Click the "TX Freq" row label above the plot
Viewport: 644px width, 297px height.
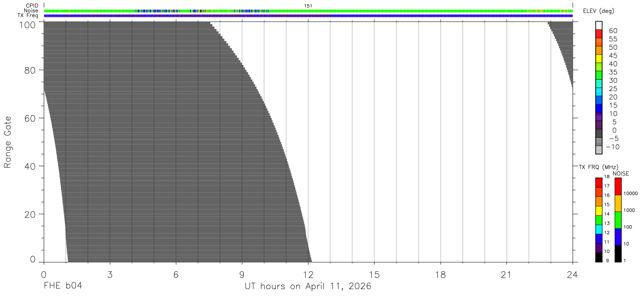[x=28, y=15]
